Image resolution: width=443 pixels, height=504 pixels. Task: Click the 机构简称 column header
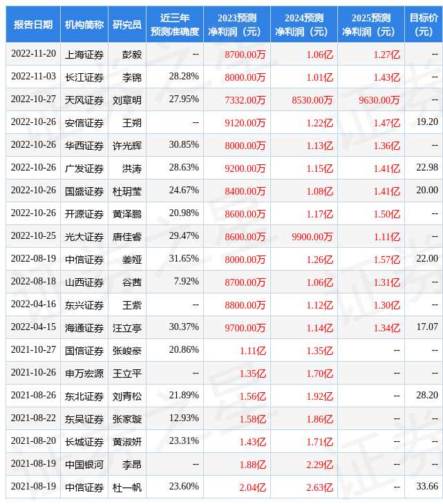pyautogui.click(x=84, y=25)
